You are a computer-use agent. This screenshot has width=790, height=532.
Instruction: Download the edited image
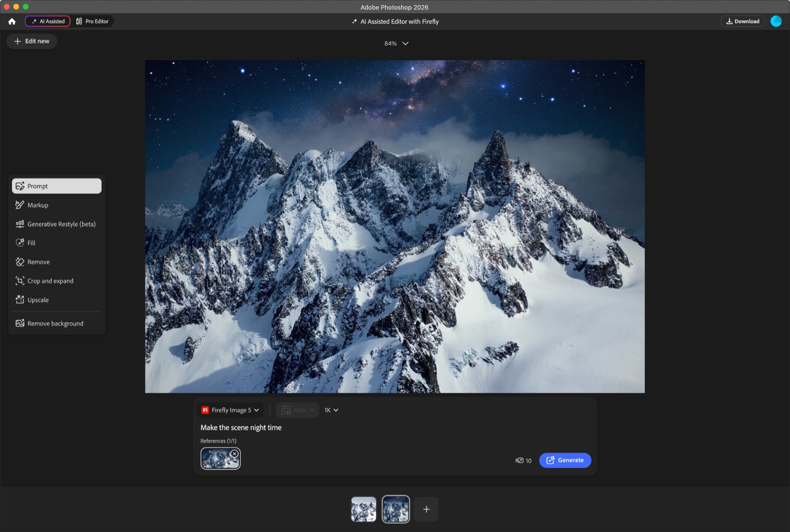(743, 21)
